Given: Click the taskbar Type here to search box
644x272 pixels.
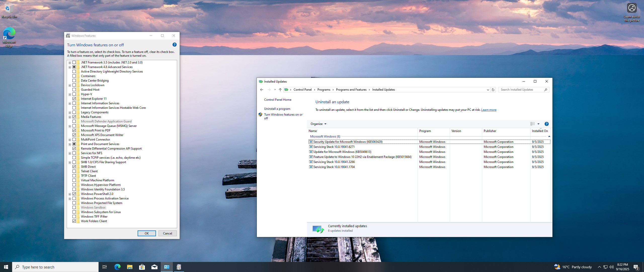Looking at the screenshot, I should point(55,267).
